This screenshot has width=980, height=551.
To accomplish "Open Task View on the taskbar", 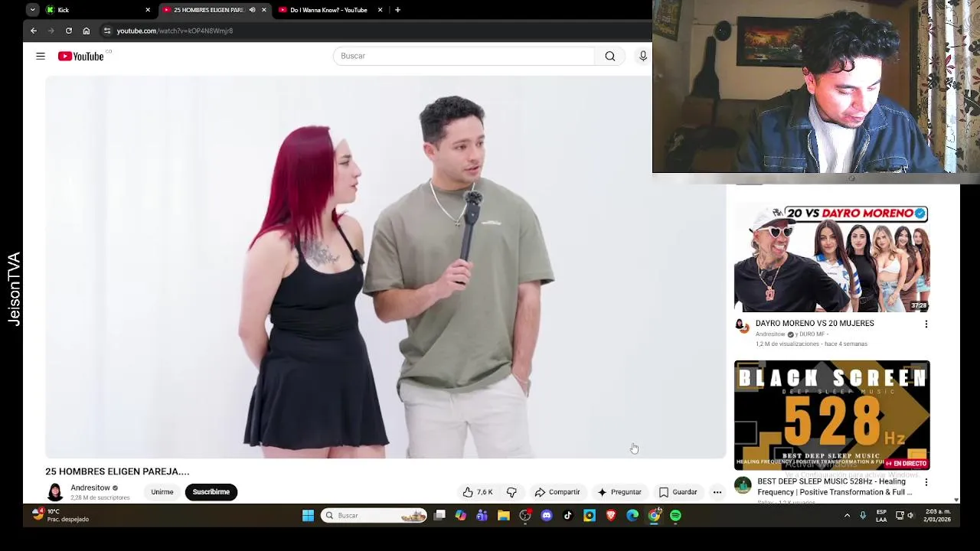I will [x=439, y=516].
